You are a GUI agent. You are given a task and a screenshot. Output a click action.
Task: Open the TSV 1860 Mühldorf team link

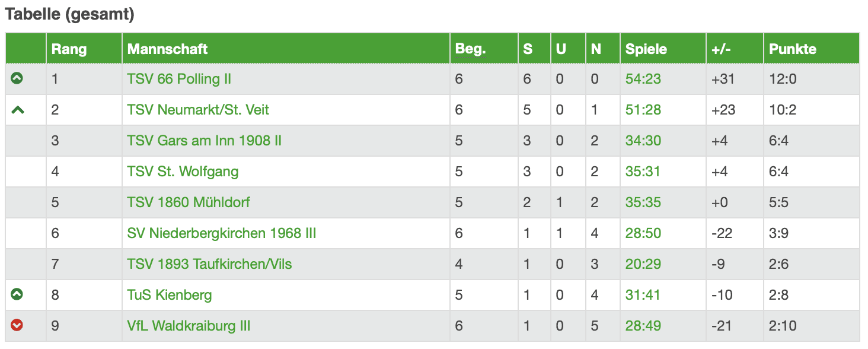click(189, 202)
